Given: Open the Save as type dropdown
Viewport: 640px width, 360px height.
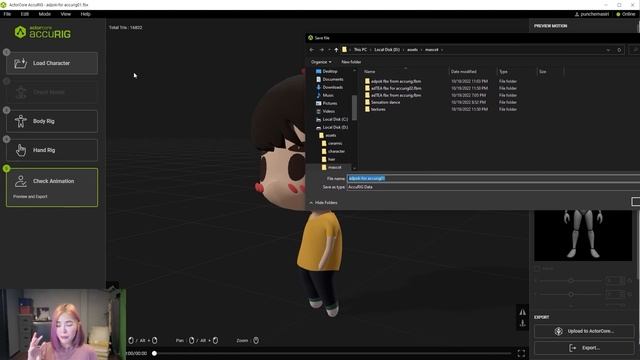Looking at the screenshot, I should (493, 187).
